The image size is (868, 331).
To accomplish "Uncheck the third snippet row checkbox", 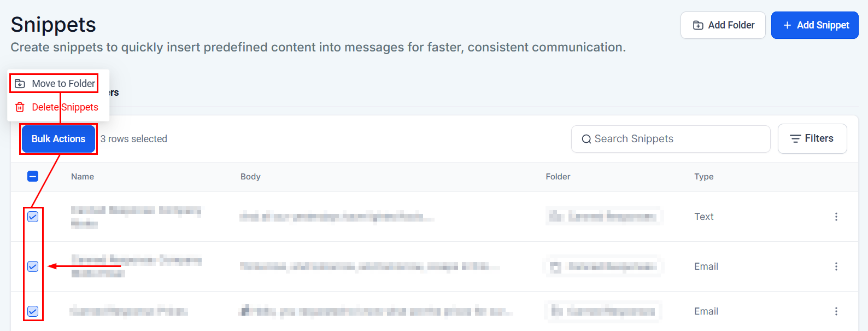I will 33,311.
